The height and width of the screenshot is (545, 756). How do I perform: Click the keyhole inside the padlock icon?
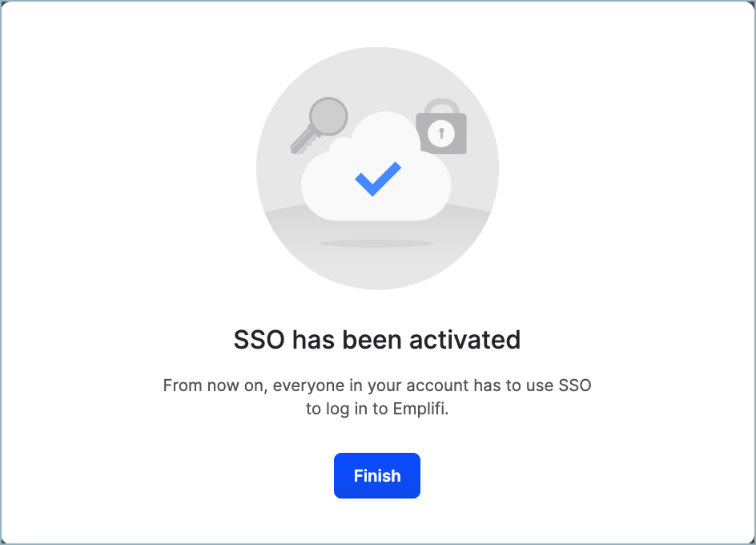pyautogui.click(x=440, y=135)
